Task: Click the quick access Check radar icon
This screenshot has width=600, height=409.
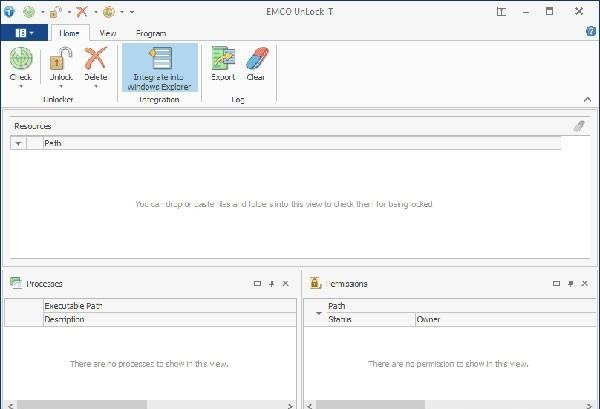Action: click(x=29, y=11)
